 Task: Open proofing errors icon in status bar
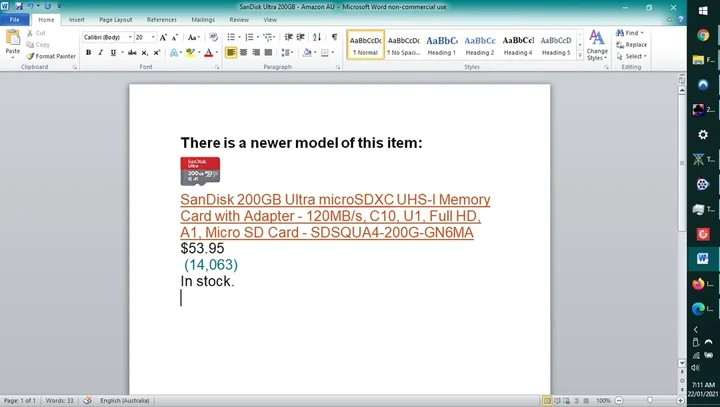click(x=87, y=401)
